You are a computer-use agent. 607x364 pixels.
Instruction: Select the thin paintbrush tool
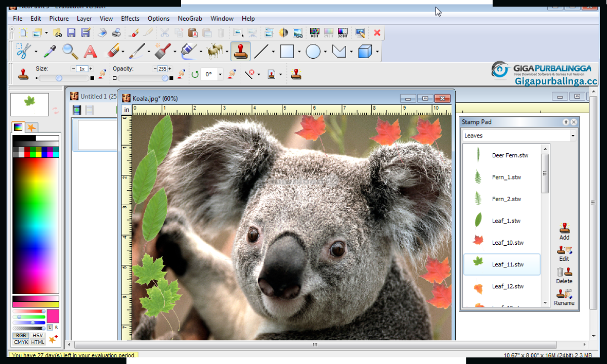(x=137, y=51)
